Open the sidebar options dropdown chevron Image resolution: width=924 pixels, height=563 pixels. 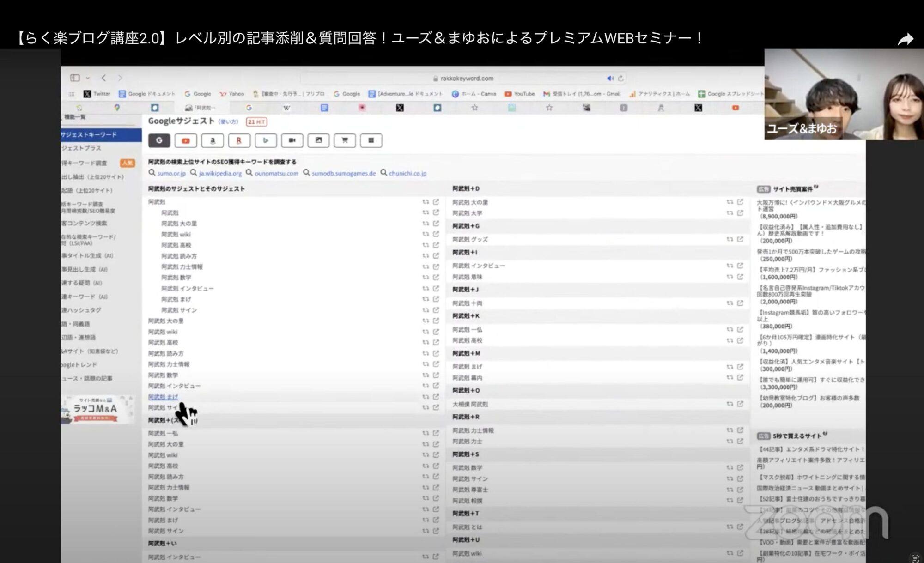(x=88, y=78)
